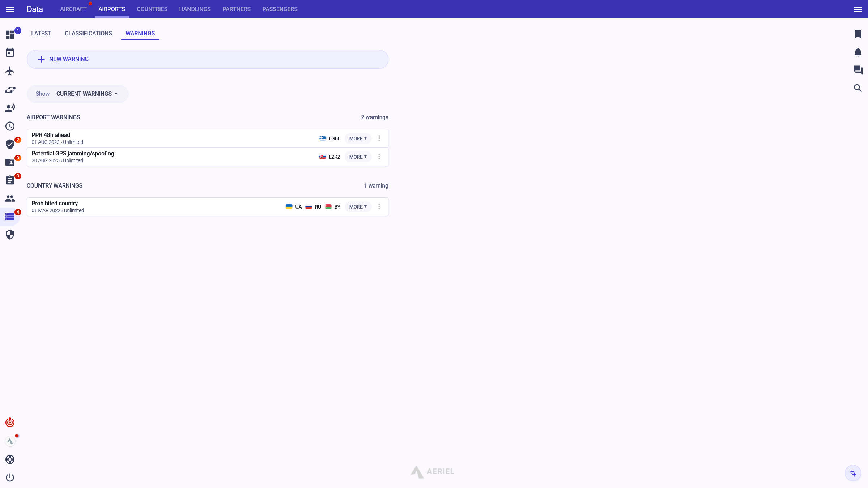Click the airplane flights sidebar icon
868x488 pixels.
click(10, 71)
